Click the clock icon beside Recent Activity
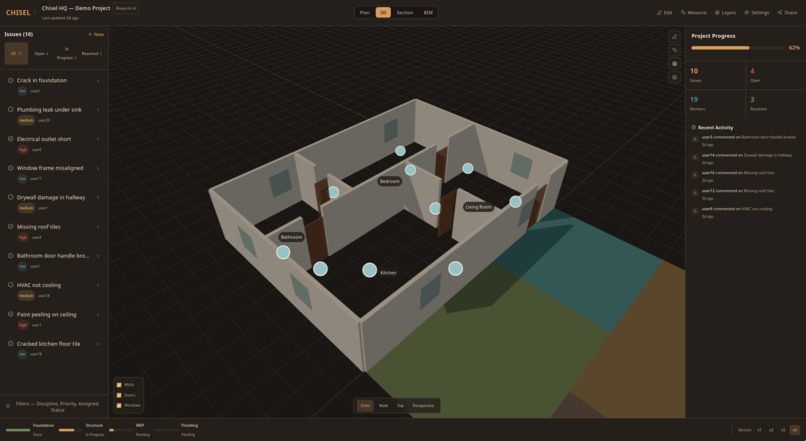The height and width of the screenshot is (441, 806). pos(693,127)
